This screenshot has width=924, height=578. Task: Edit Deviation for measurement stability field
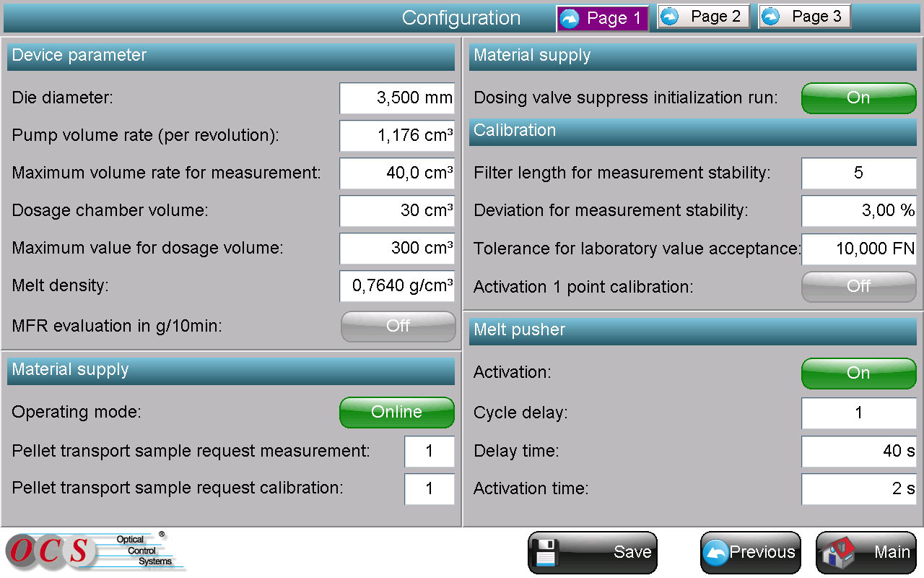(859, 211)
